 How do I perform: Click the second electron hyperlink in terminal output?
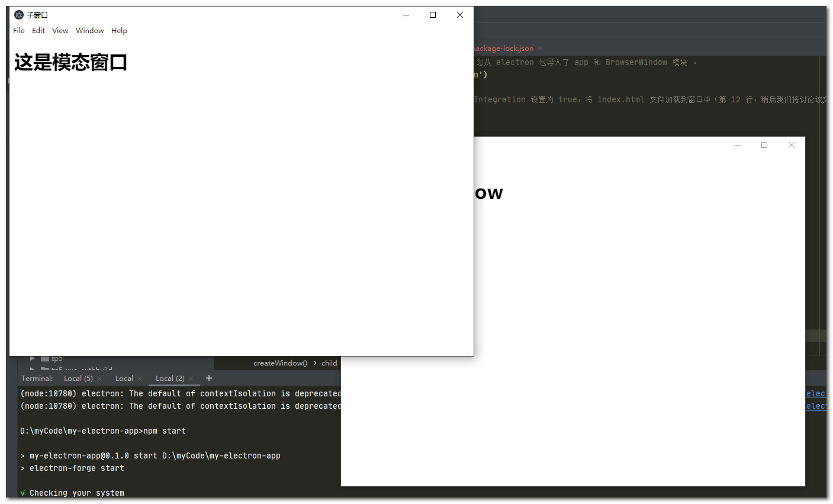click(818, 406)
